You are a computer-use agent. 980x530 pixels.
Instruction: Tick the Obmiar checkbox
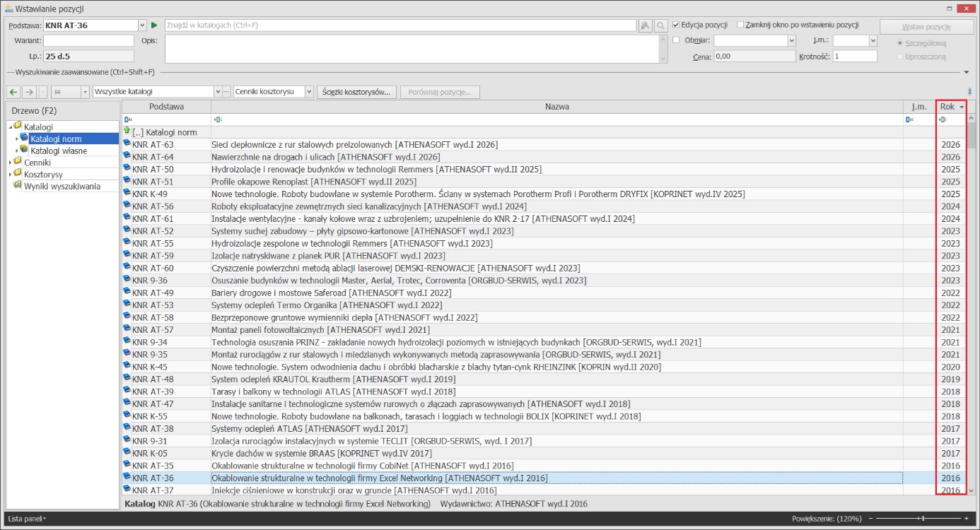[676, 40]
